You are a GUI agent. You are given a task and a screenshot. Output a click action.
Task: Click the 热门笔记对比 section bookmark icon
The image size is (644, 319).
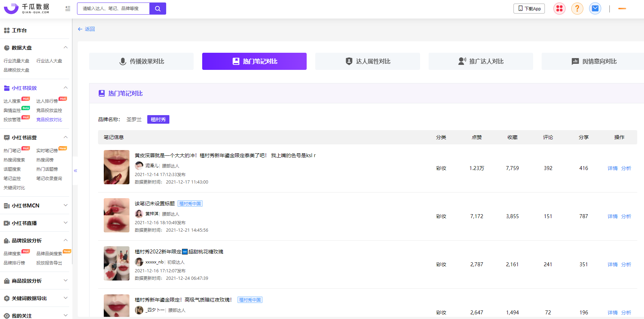[102, 93]
